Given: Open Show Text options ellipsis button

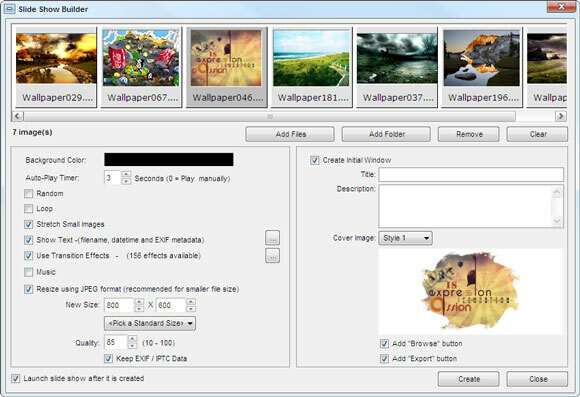Looking at the screenshot, I should (272, 238).
